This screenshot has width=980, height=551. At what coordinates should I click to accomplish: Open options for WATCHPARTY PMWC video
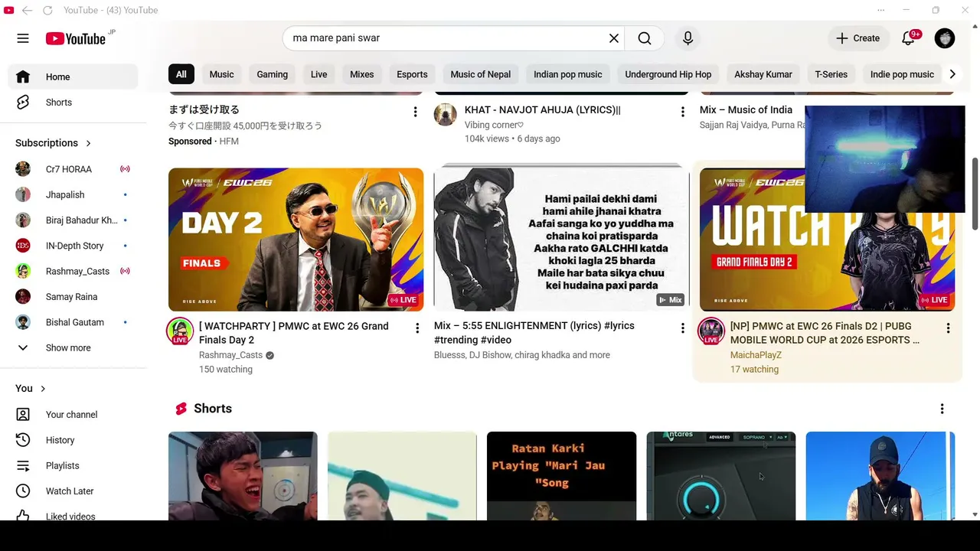click(x=417, y=328)
